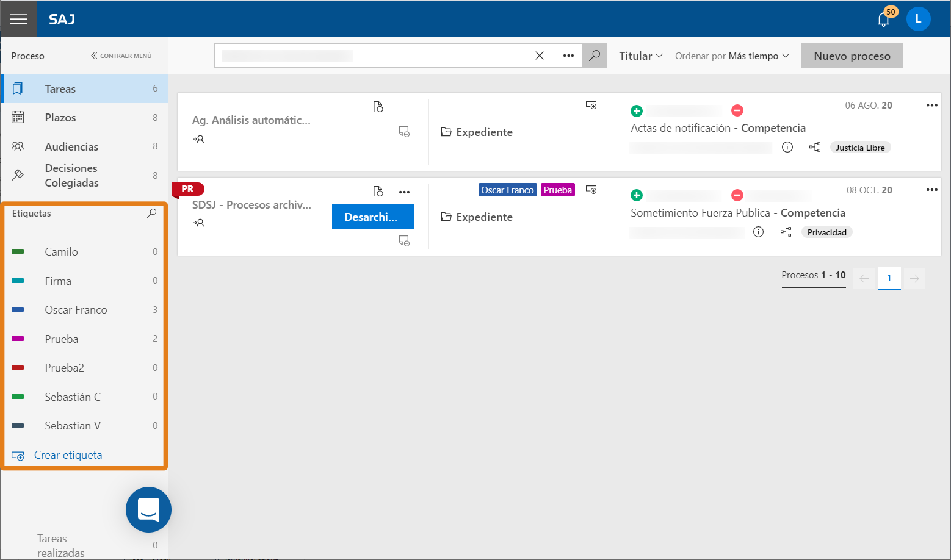Open Ordenar por Más tiempo dropdown

(732, 56)
